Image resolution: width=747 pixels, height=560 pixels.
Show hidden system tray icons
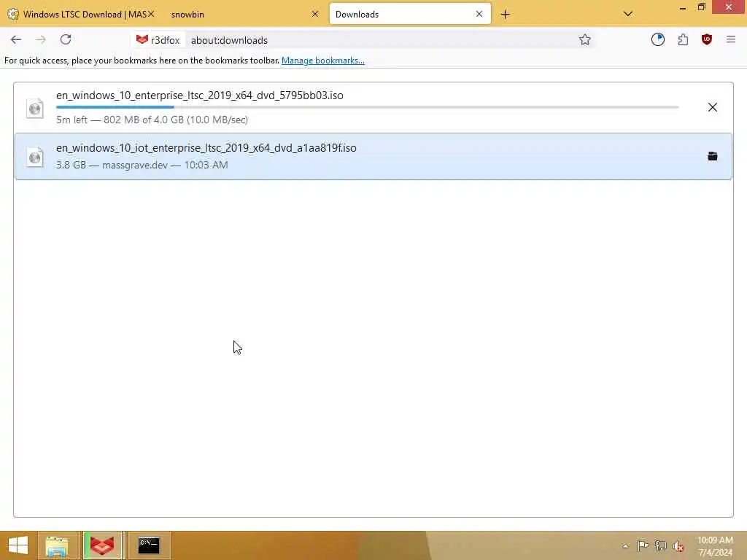pos(625,545)
